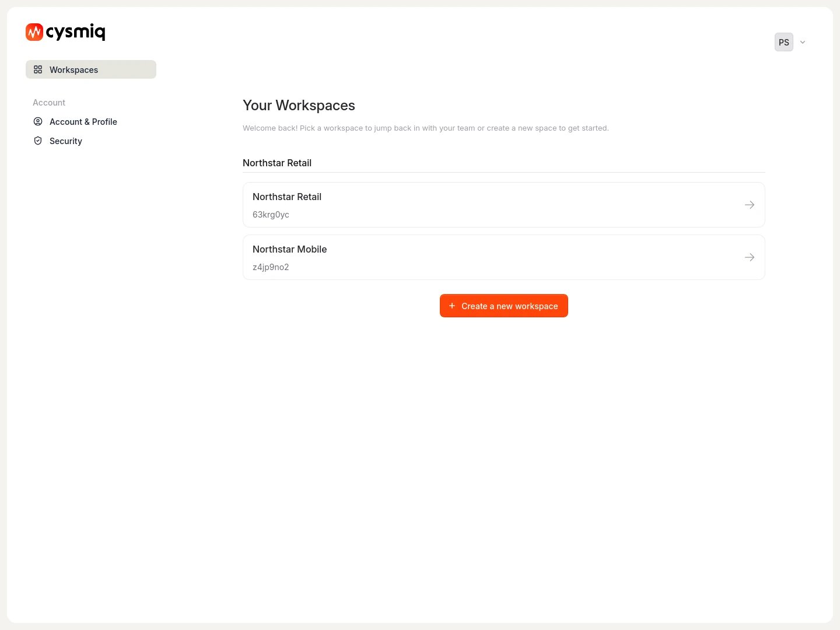Open the PS user avatar
This screenshot has height=630, width=840.
pyautogui.click(x=784, y=42)
